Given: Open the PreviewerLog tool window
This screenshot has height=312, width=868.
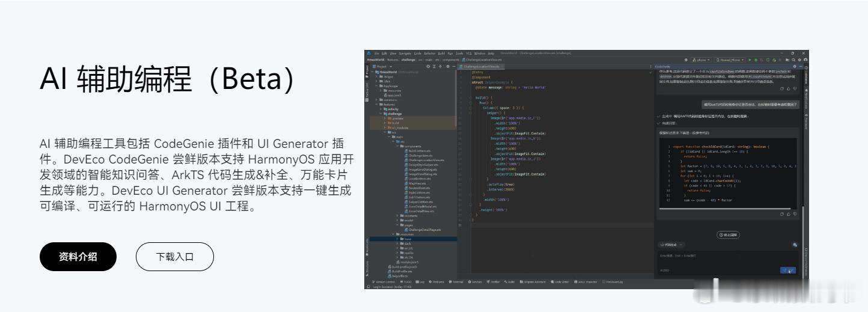Looking at the screenshot, I should 613,282.
